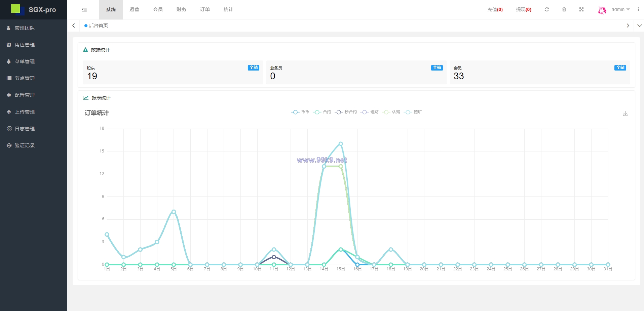Click the 1日 data point at 4
The width and height of the screenshot is (644, 311).
point(107,234)
